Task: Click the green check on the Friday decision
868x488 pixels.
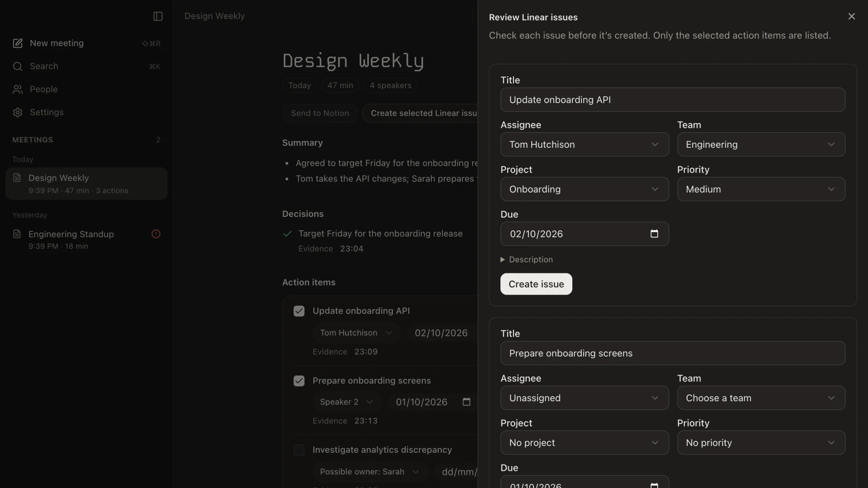Action: click(x=287, y=234)
